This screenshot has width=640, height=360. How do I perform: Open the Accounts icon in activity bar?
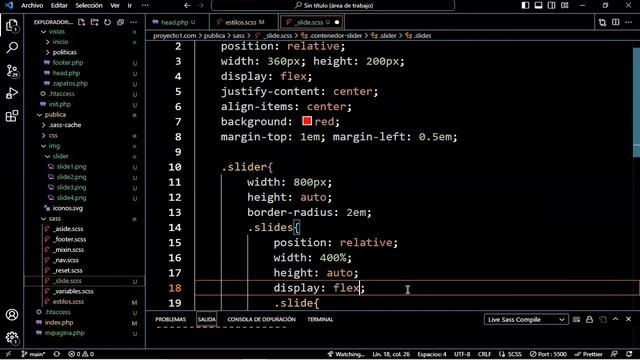(x=12, y=315)
